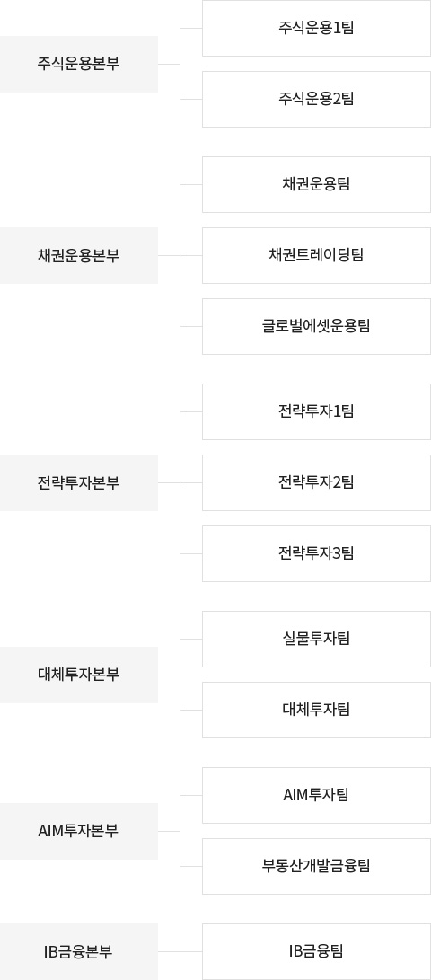Click the 주식운용2팀 team box
This screenshot has height=980, width=431.
pos(316,99)
